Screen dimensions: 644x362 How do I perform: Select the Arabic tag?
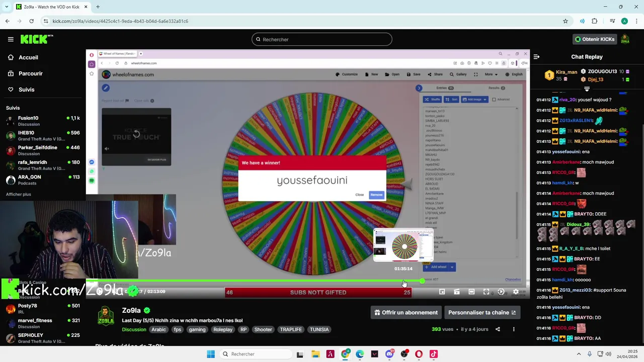pyautogui.click(x=158, y=329)
